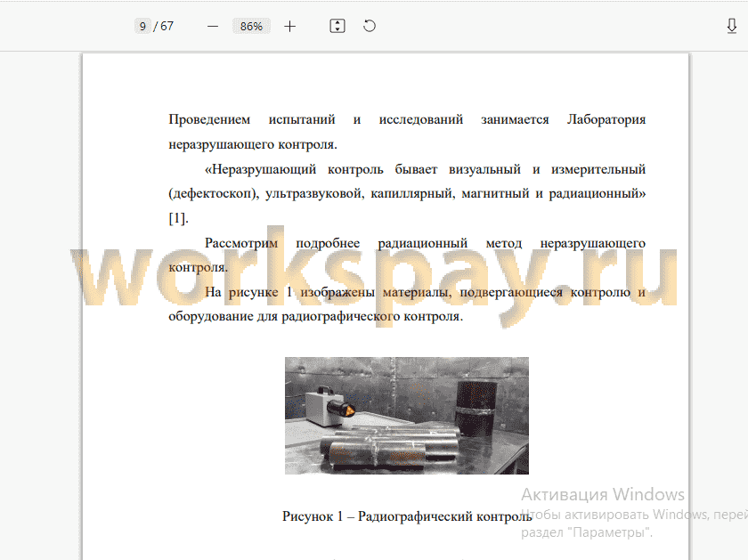Click the fit-to-page icon
748x560 pixels.
click(337, 26)
